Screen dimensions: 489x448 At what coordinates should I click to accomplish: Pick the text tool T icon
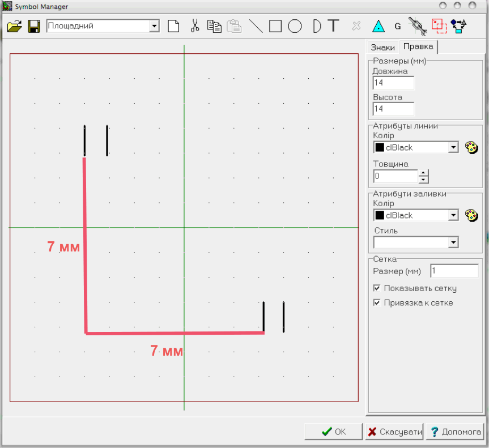pyautogui.click(x=333, y=26)
